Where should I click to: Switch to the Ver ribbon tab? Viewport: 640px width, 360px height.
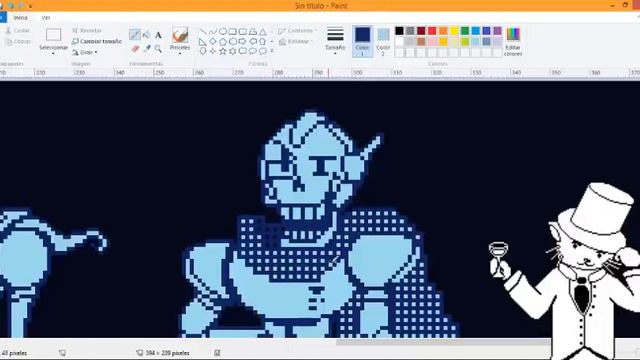[46, 18]
